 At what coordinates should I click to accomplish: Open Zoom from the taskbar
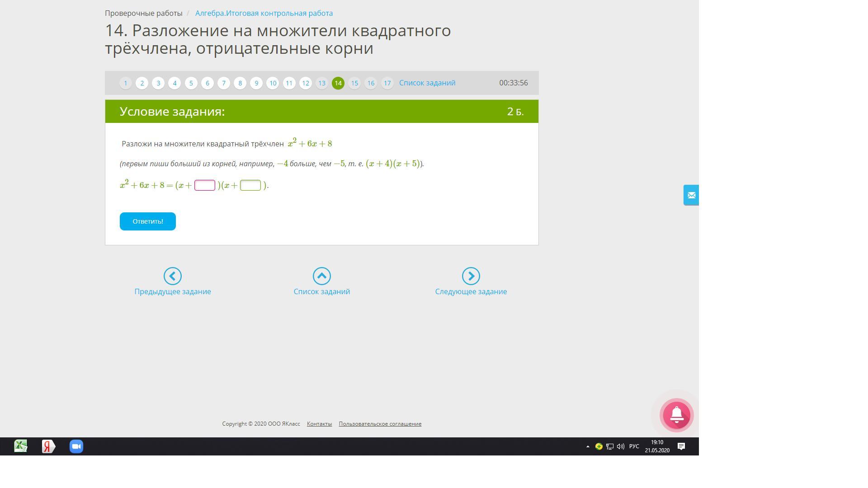(x=76, y=446)
